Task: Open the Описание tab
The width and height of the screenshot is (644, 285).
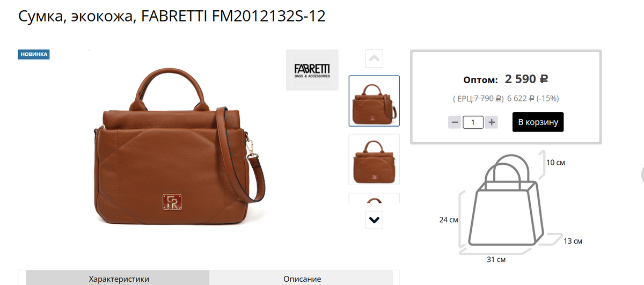Action: coord(302,279)
